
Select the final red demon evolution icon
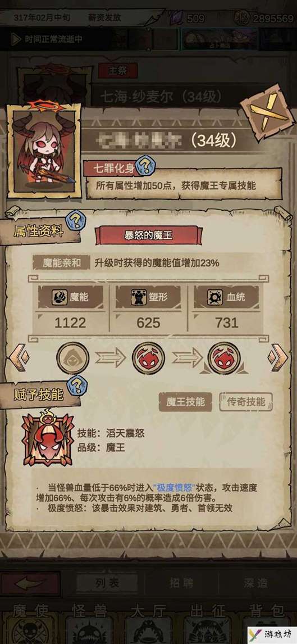224,358
